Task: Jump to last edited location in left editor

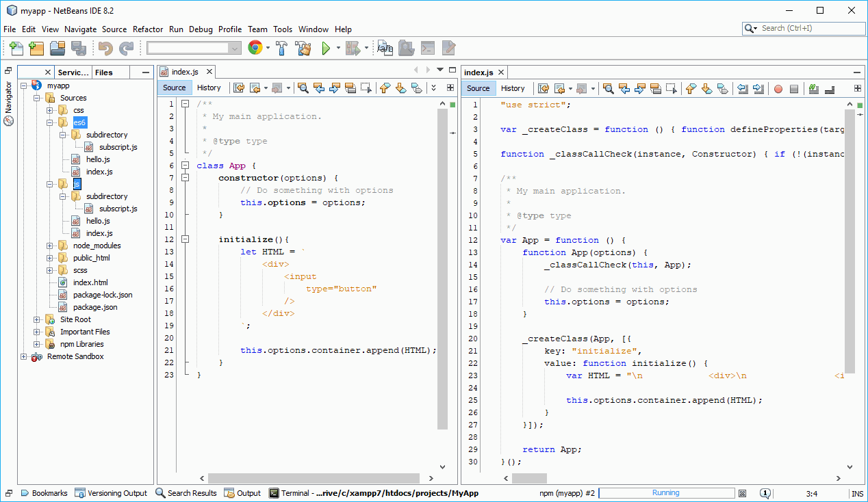Action: [x=238, y=88]
